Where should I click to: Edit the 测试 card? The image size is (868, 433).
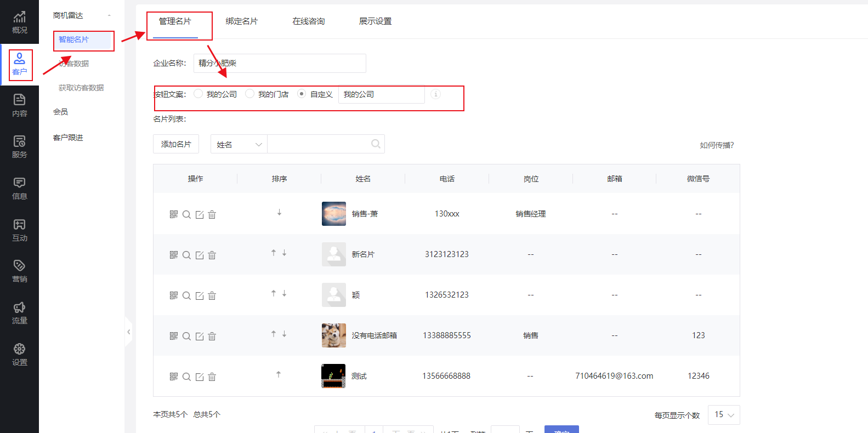point(200,377)
